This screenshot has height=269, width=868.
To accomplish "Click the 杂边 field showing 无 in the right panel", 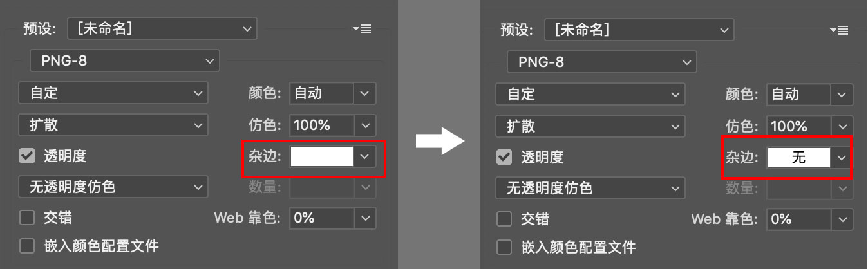I will pyautogui.click(x=798, y=157).
